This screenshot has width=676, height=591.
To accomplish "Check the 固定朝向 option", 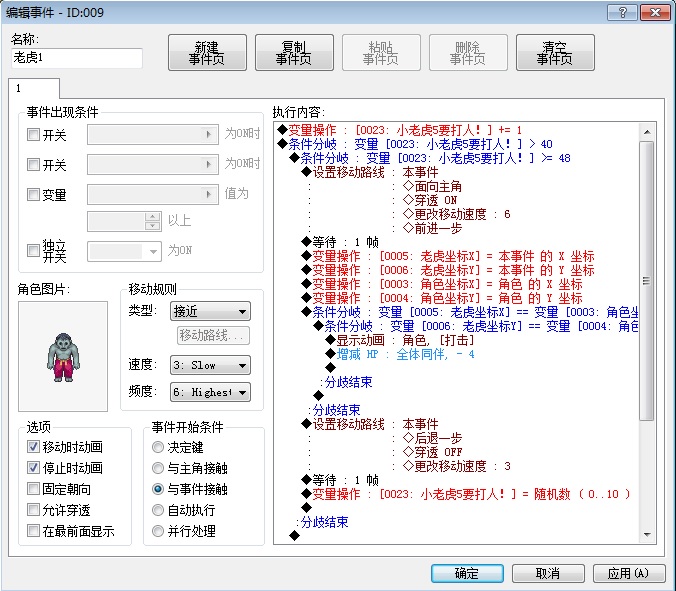I will click(33, 489).
